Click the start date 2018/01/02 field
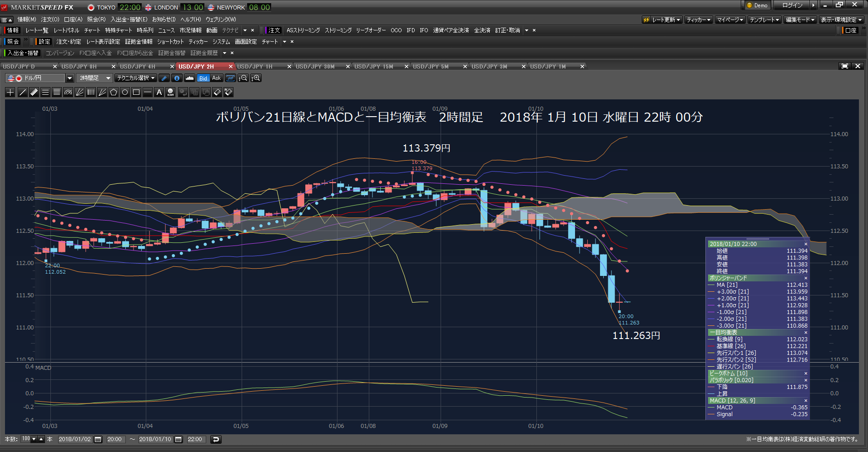 [75, 439]
